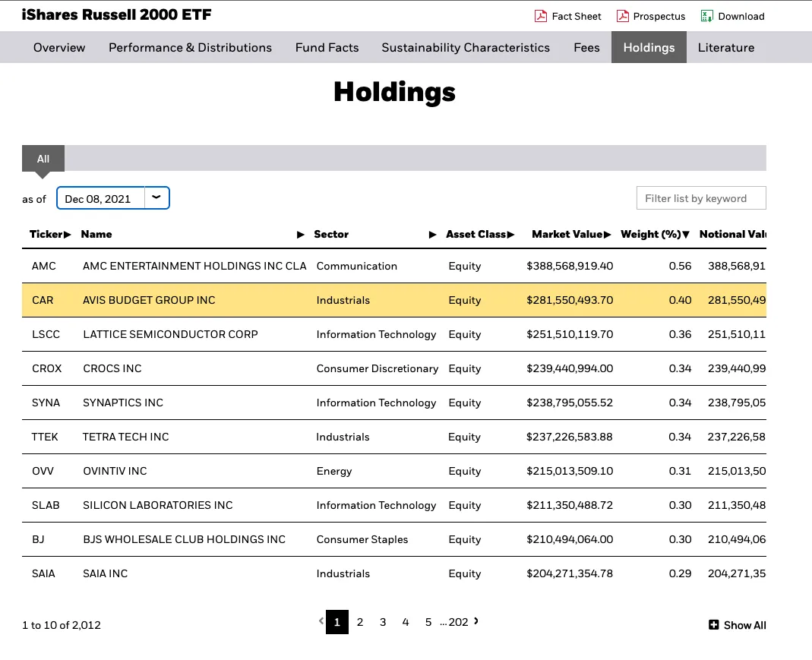Viewport: 812px width, 660px height.
Task: Select the highlighted CAR ticker cell
Action: coord(43,300)
